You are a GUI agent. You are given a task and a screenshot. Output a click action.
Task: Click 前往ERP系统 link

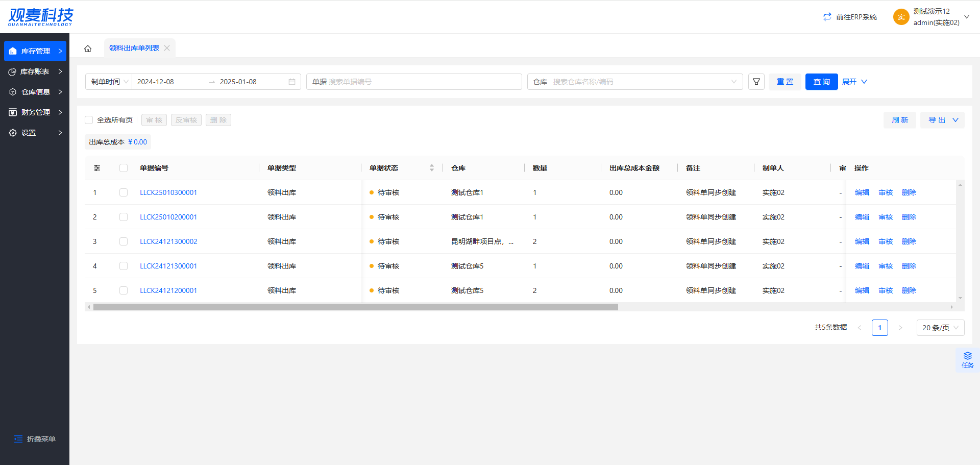[x=856, y=17]
